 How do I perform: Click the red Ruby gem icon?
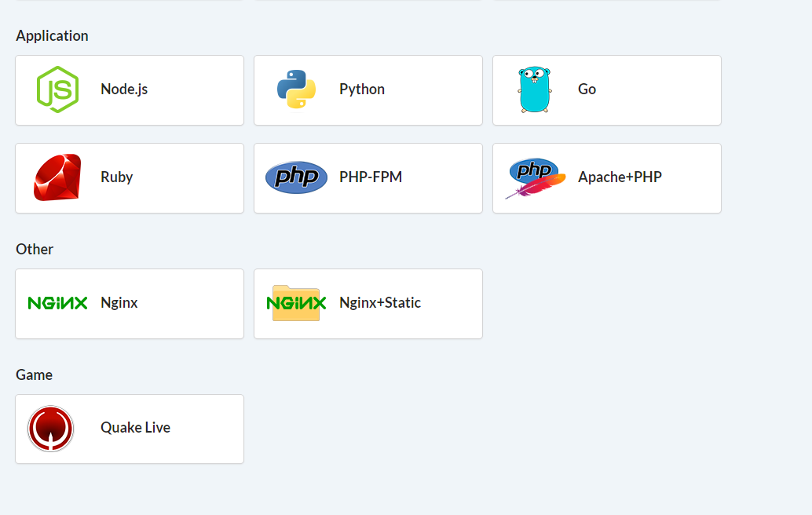tap(57, 177)
